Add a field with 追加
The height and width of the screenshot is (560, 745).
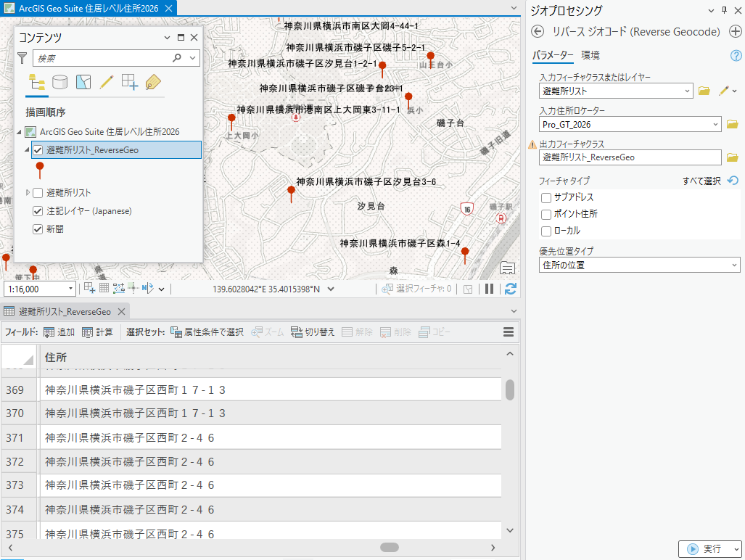pyautogui.click(x=59, y=332)
